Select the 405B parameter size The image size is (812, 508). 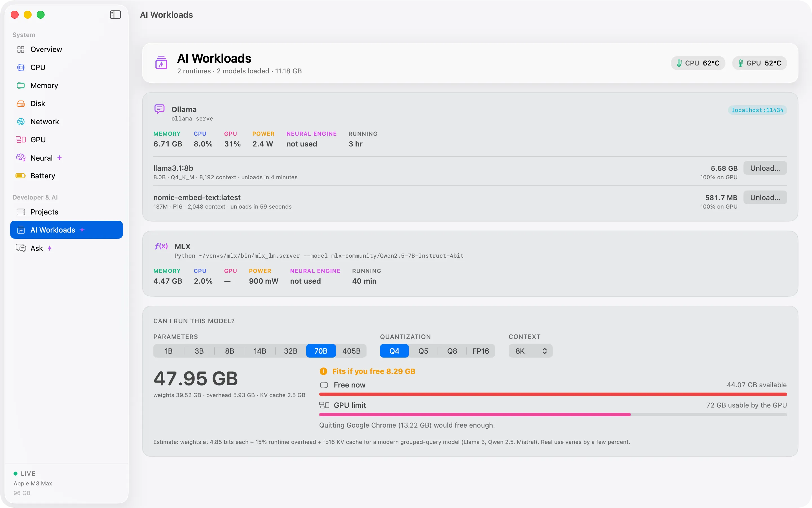351,351
